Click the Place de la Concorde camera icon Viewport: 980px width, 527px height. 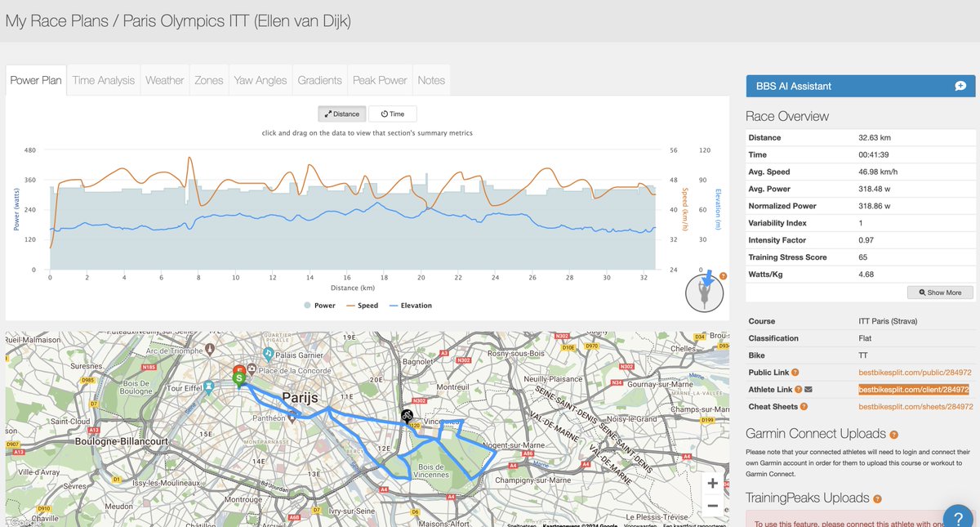coord(252,369)
